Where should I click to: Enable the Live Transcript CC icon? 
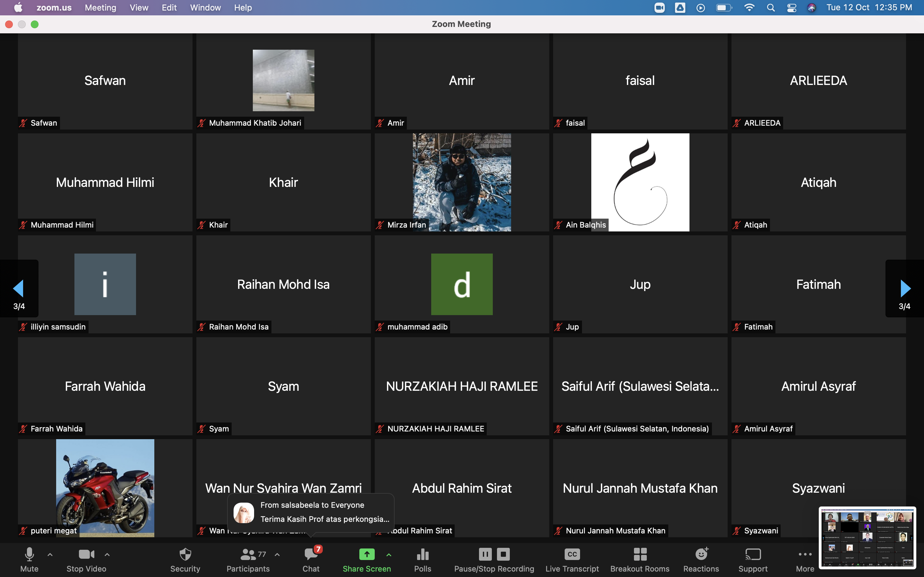point(572,555)
